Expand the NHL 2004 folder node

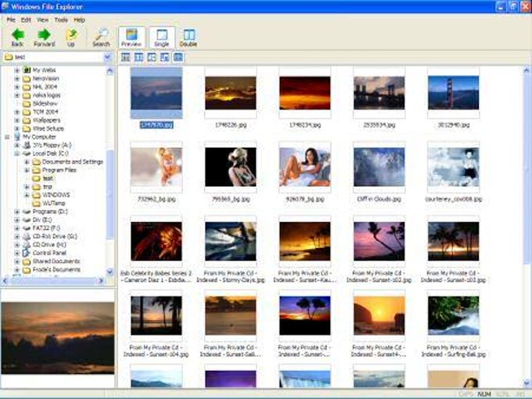(x=16, y=87)
